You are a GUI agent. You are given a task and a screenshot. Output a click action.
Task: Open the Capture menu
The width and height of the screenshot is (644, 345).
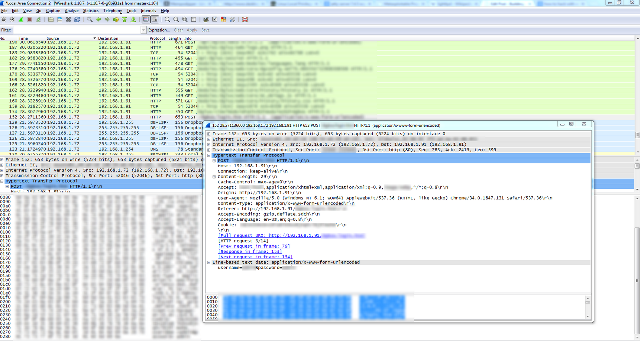[x=53, y=11]
